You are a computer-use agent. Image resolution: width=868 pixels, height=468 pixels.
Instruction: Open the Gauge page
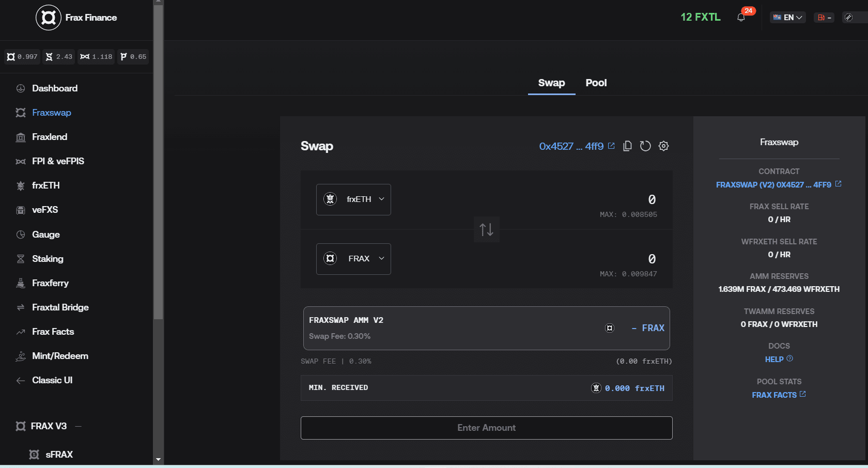(46, 235)
